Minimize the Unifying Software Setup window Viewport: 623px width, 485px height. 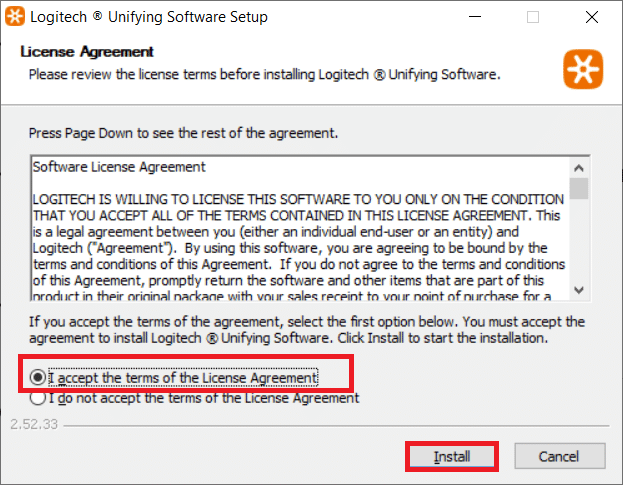coord(475,17)
